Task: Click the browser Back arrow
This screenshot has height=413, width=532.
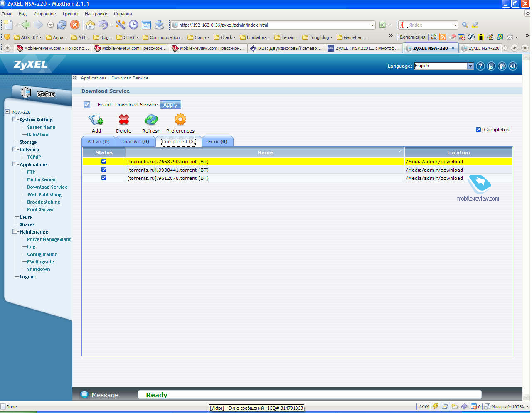Action: point(26,25)
